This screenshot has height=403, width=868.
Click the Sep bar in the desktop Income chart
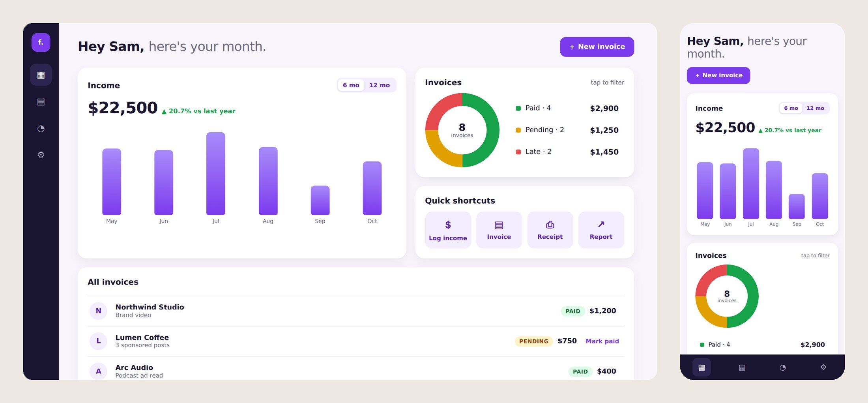tap(320, 200)
